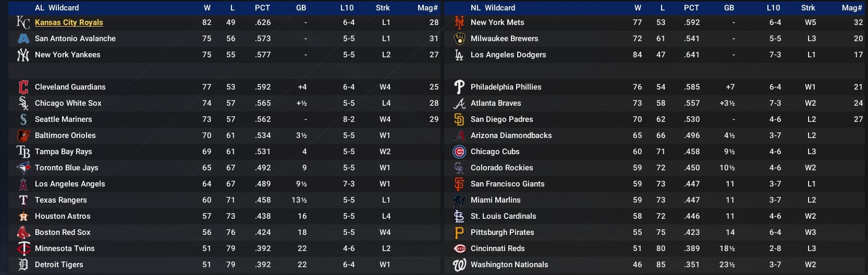Sort NL Wildcard by L10 column
The height and width of the screenshot is (275, 868).
point(773,8)
